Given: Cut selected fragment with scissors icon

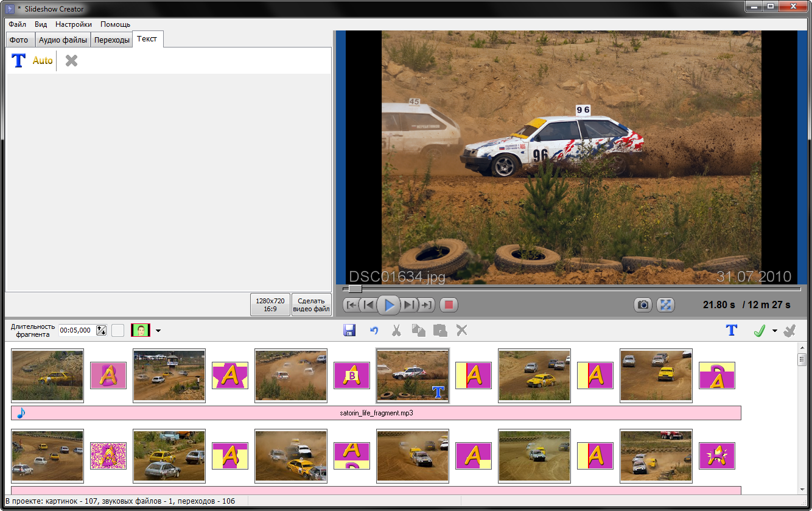Looking at the screenshot, I should [396, 330].
